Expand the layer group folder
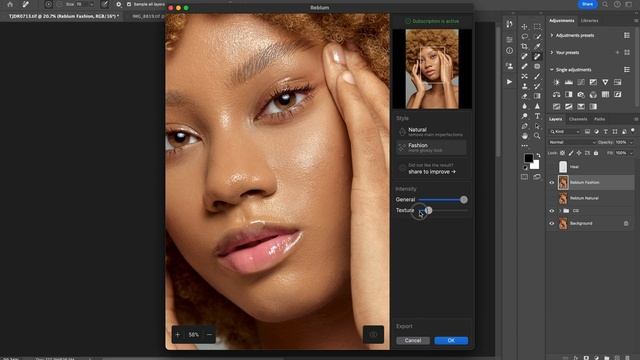Image resolution: width=640 pixels, height=360 pixels. [560, 211]
